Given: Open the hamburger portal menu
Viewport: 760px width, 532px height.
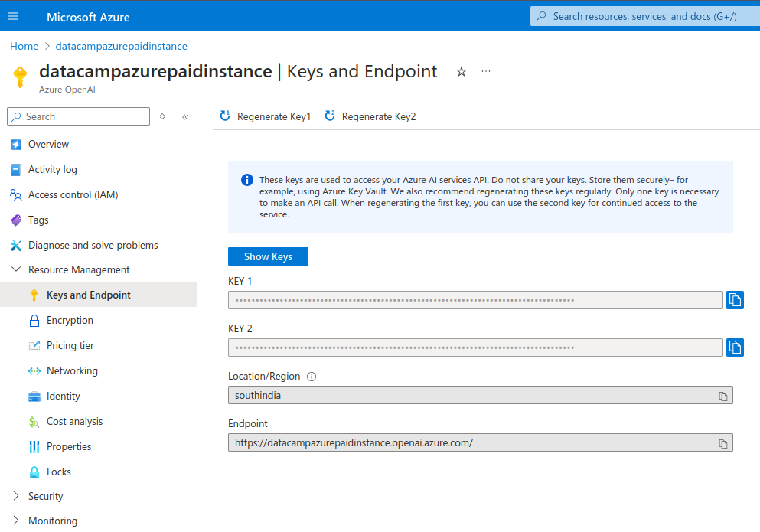Looking at the screenshot, I should click(x=13, y=17).
